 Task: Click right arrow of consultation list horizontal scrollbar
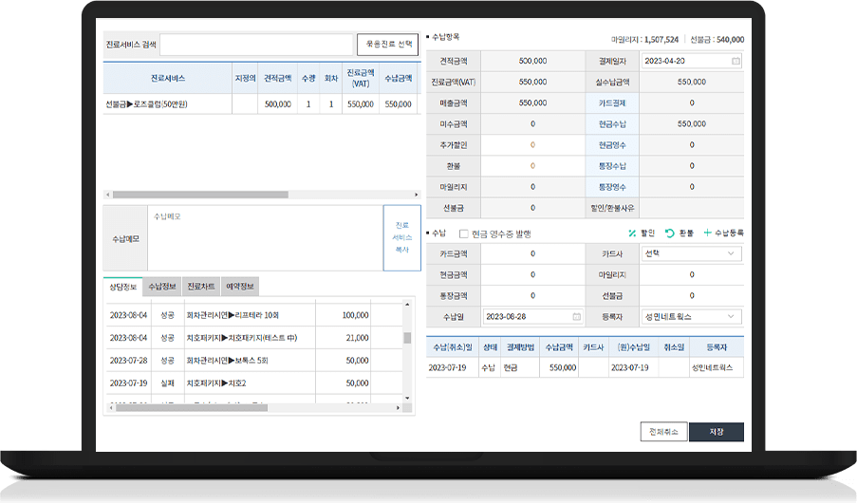(x=398, y=408)
